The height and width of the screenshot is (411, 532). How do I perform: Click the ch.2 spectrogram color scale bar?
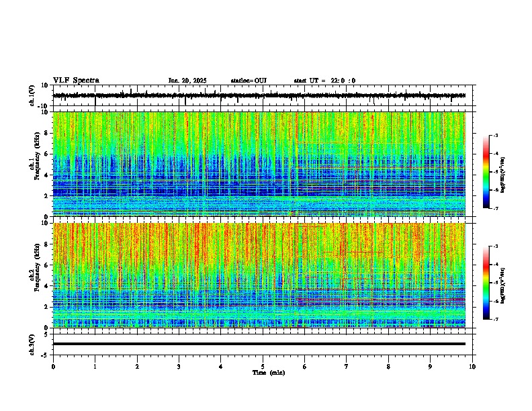pos(486,283)
